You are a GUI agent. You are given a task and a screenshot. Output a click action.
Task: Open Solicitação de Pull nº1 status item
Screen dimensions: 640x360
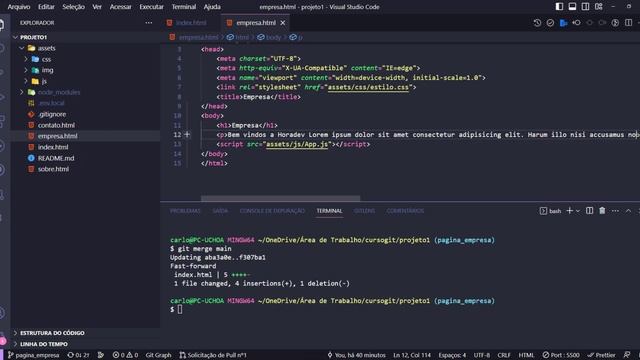click(213, 355)
